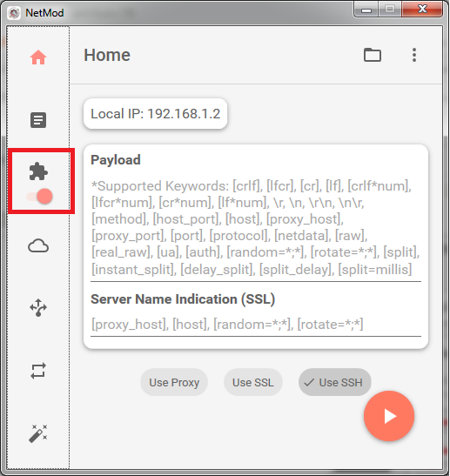Image resolution: width=450 pixels, height=476 pixels.
Task: Click into the Payload text field
Action: click(256, 227)
